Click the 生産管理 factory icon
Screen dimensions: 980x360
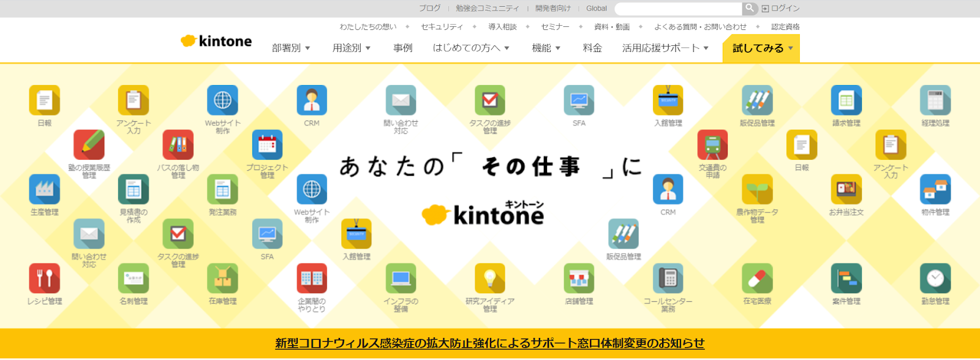pyautogui.click(x=45, y=190)
